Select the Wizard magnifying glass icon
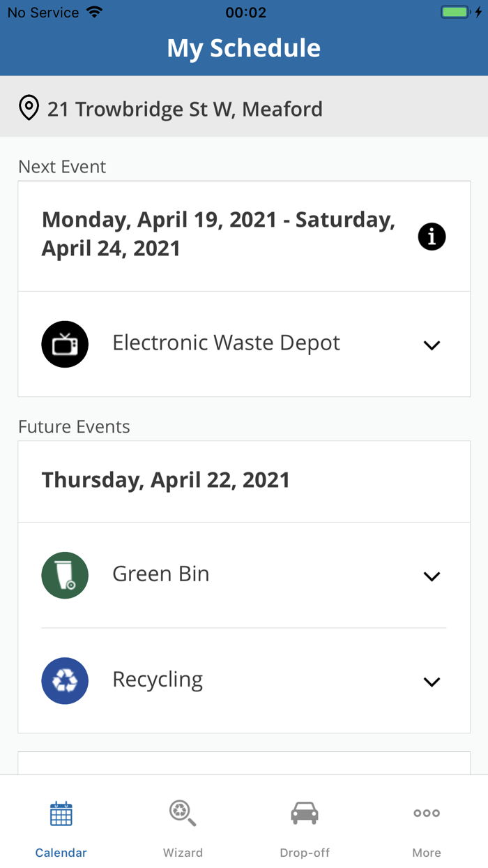The image size is (488, 868). [x=183, y=813]
